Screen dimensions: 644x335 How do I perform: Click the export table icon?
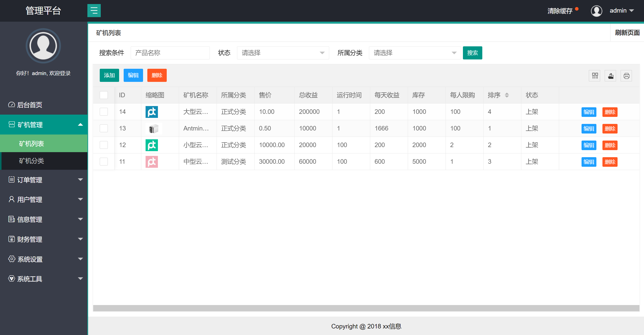(611, 76)
